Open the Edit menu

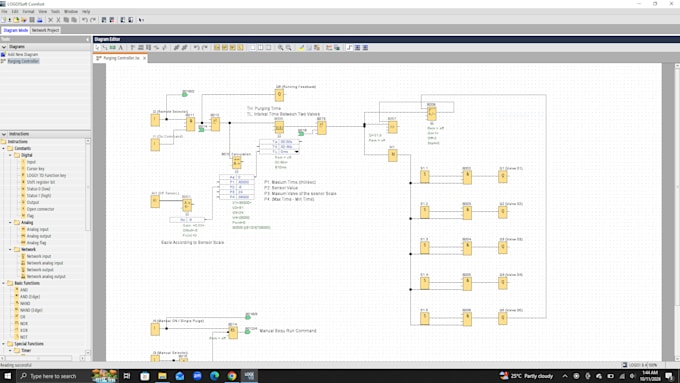tap(15, 12)
